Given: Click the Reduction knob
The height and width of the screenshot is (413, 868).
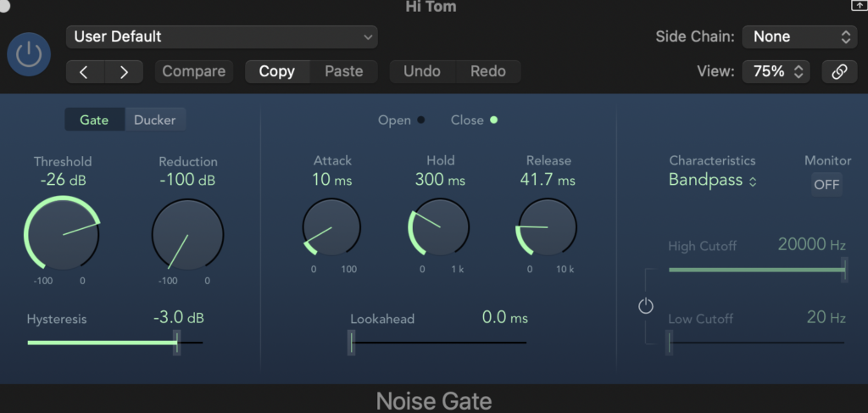Looking at the screenshot, I should [187, 235].
